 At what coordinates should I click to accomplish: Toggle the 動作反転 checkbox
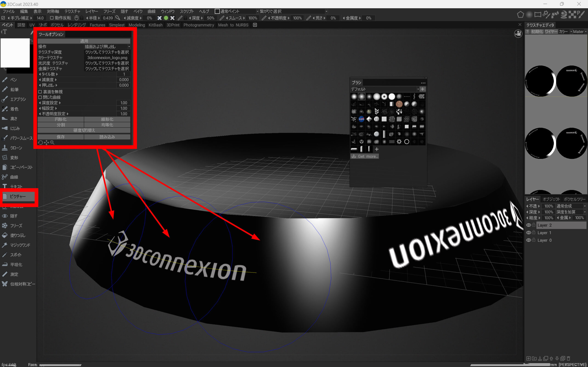click(x=52, y=18)
